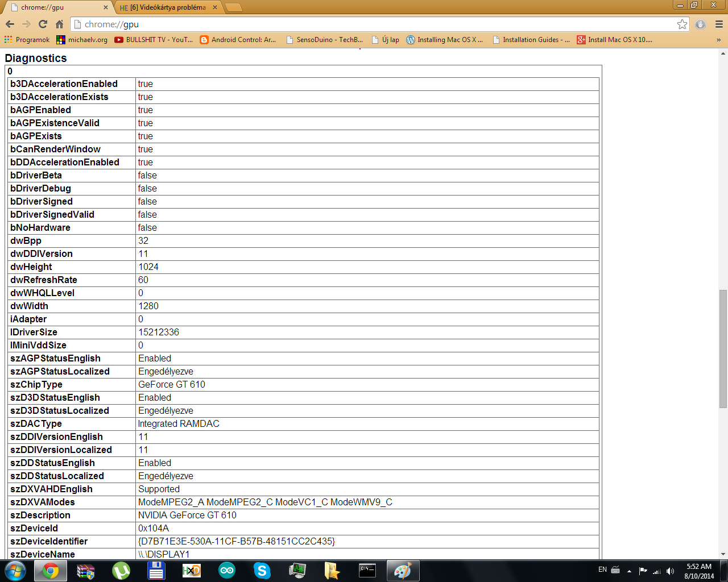Viewport: 728px width, 582px height.
Task: Close the chrome://gpu tab
Action: pyautogui.click(x=105, y=7)
